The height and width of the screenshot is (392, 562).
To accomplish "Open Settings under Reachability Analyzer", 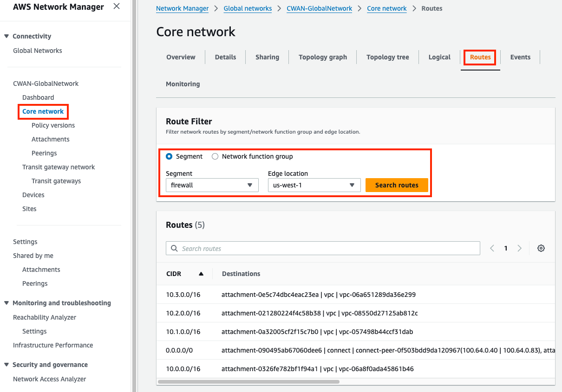I will 34,331.
